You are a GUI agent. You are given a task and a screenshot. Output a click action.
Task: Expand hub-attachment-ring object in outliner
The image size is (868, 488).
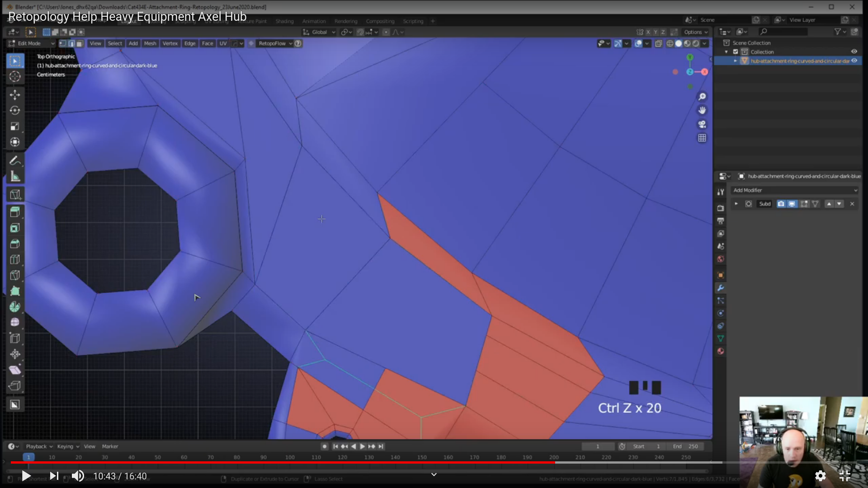736,61
